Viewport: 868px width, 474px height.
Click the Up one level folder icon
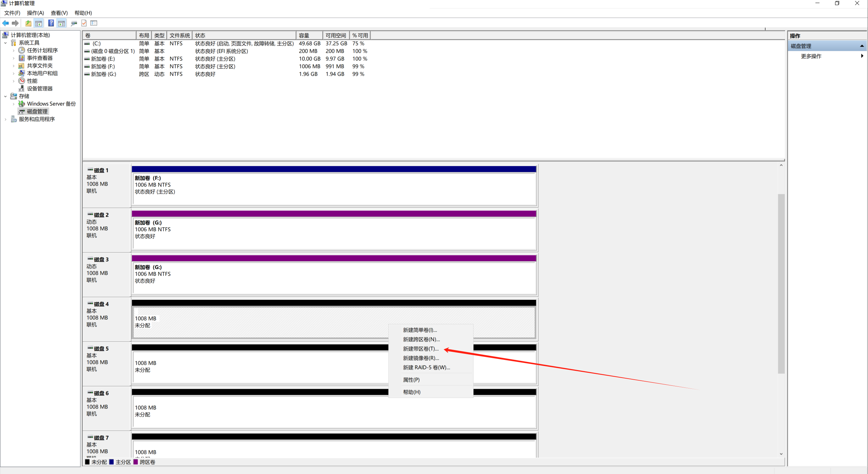point(28,23)
